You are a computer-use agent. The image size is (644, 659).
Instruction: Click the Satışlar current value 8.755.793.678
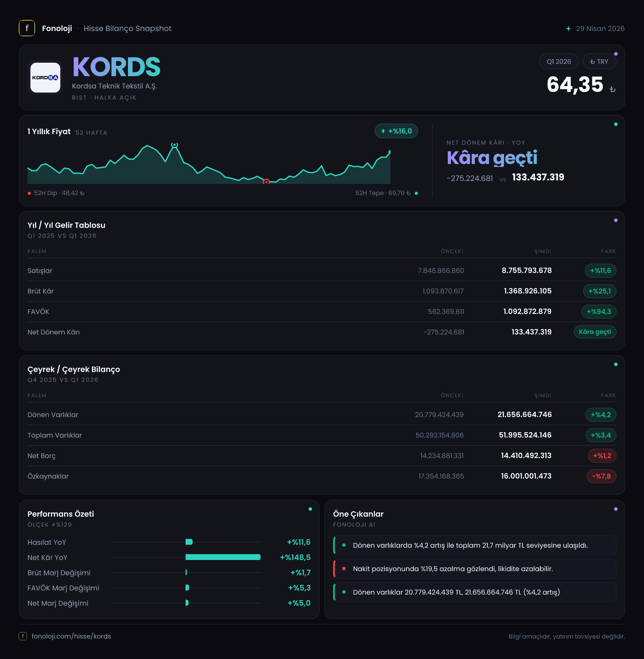pos(527,270)
